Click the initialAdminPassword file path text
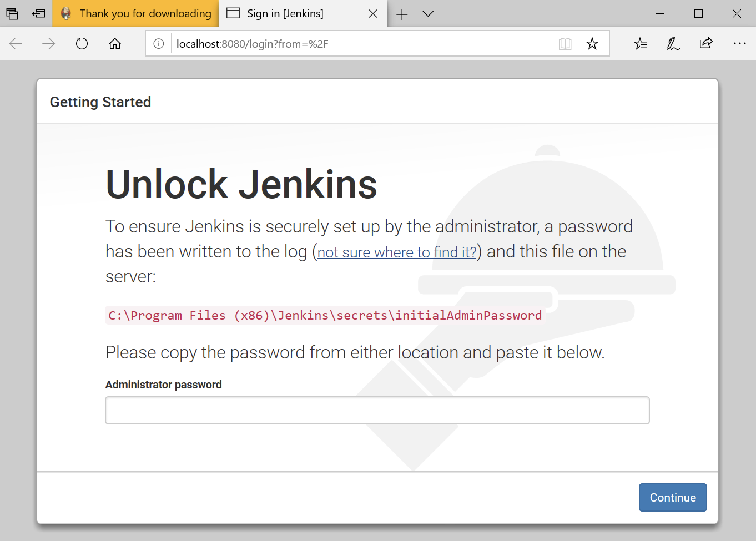Screen dimensions: 756x541 (325, 315)
